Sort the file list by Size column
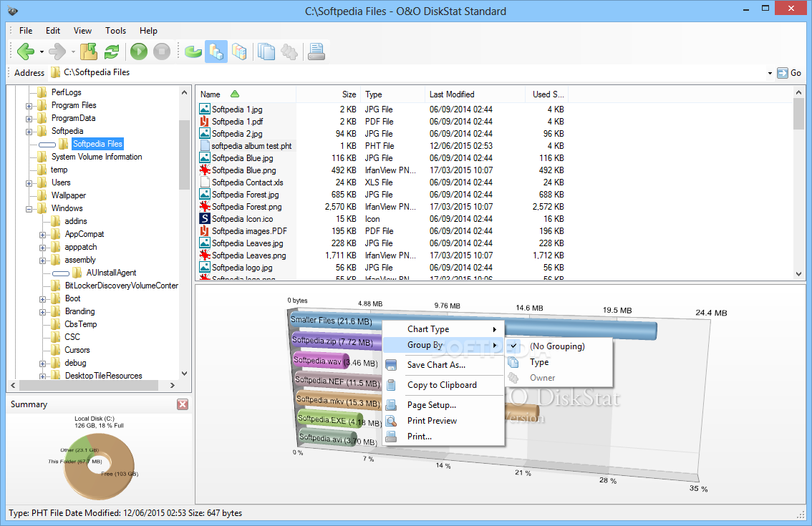Screen dimensions: 812x526 328,94
